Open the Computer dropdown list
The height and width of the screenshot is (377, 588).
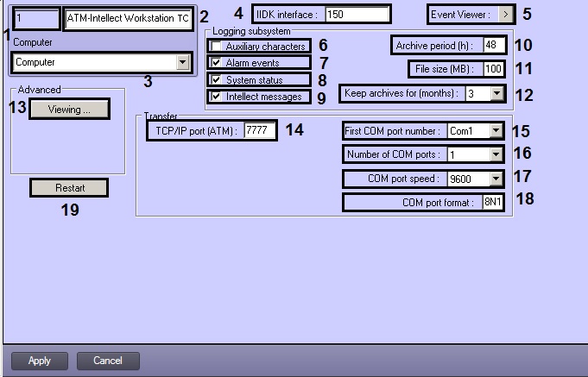182,62
